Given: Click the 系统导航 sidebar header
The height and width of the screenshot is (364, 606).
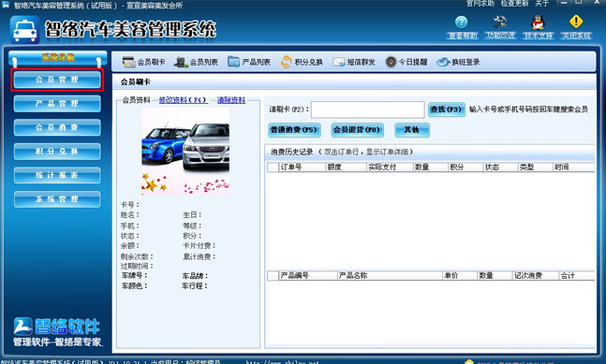Looking at the screenshot, I should (x=57, y=58).
